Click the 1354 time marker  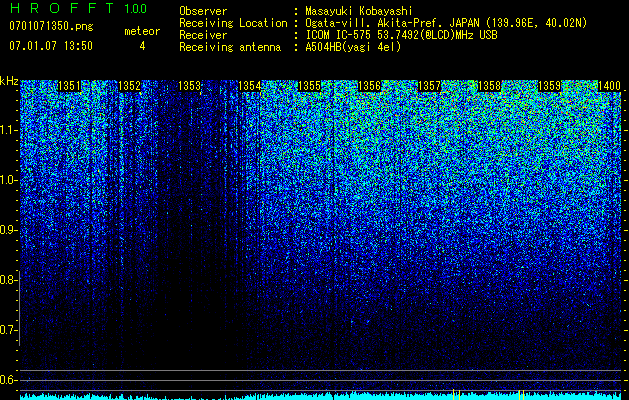250,86
